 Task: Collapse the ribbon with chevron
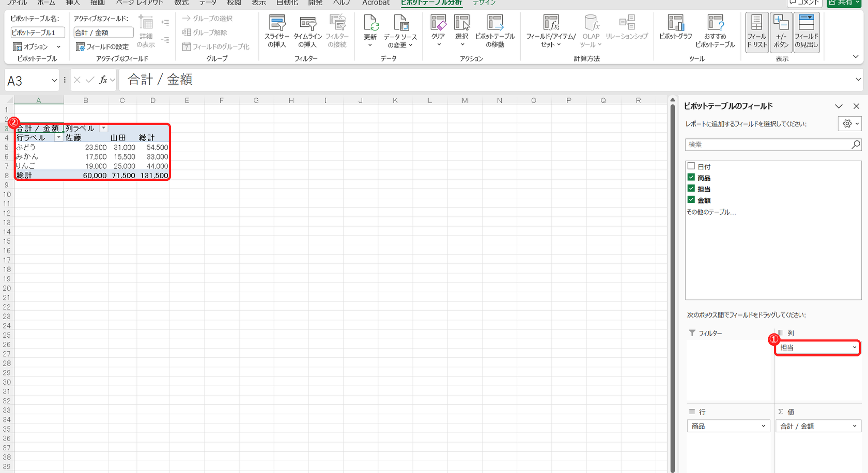(856, 57)
